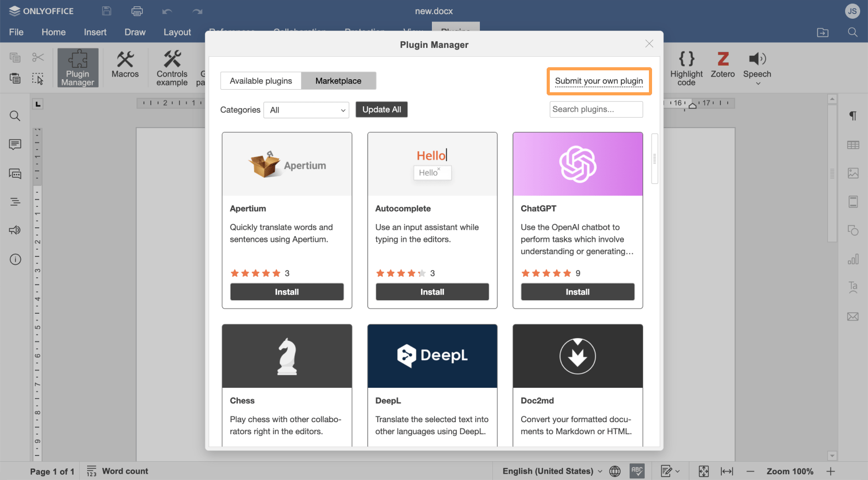Open the Comments sidebar panel
868x480 pixels.
point(15,144)
